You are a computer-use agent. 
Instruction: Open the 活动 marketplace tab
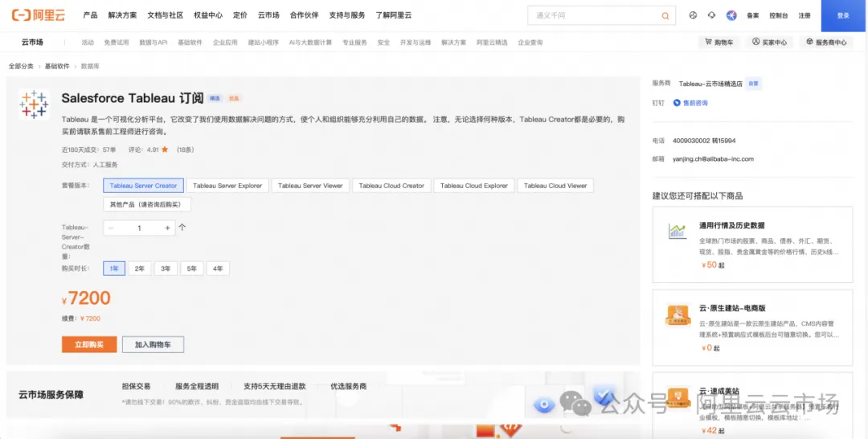(x=88, y=42)
